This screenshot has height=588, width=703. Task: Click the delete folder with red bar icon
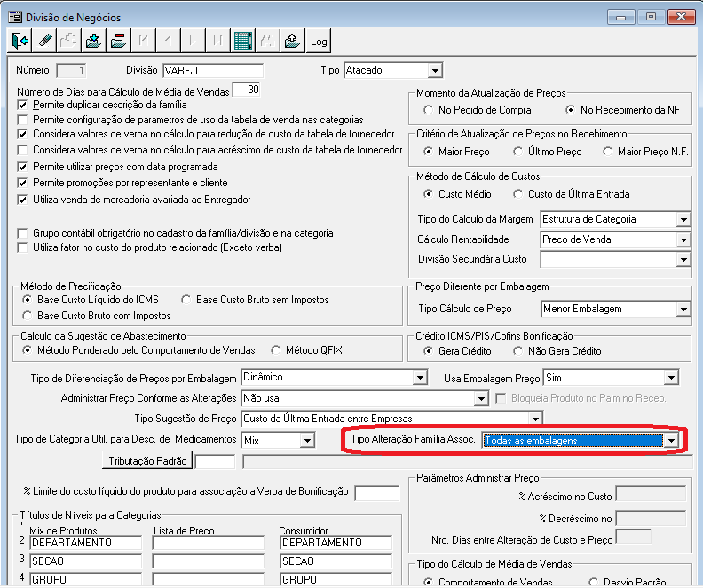tap(118, 41)
